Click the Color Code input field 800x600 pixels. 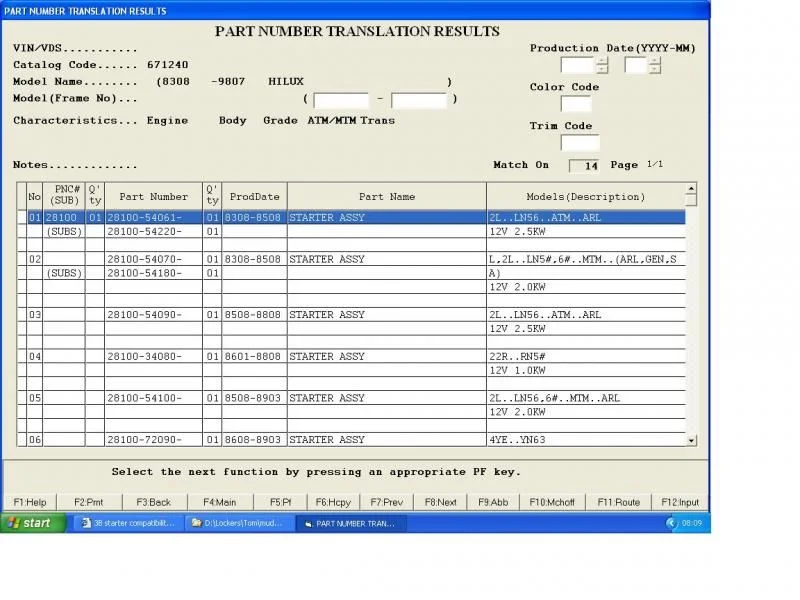576,104
